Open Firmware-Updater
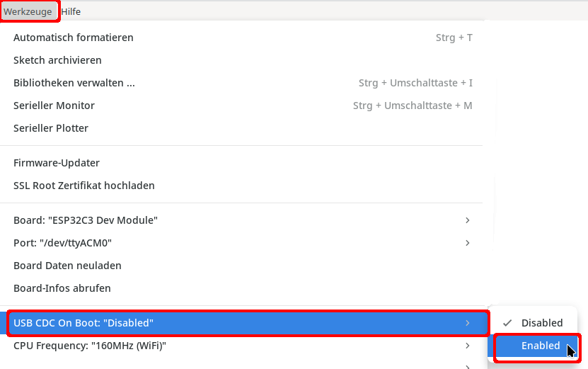Screen dimensions: 588x369 pyautogui.click(x=57, y=163)
